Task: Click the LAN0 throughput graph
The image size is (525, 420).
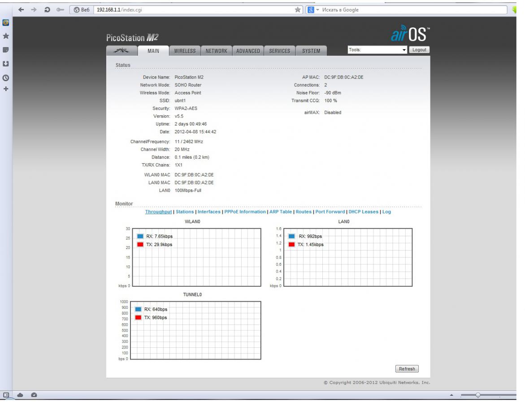Action: pyautogui.click(x=348, y=257)
